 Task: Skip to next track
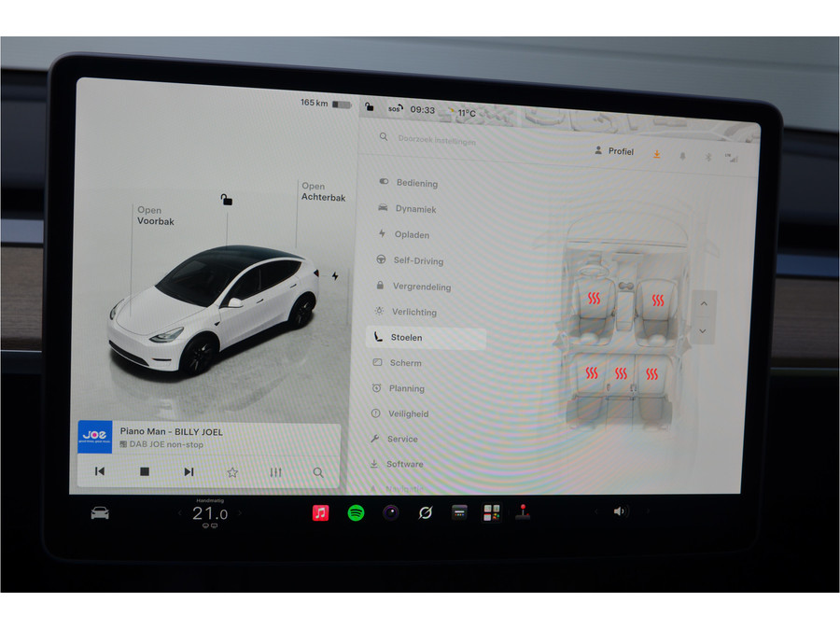click(189, 471)
